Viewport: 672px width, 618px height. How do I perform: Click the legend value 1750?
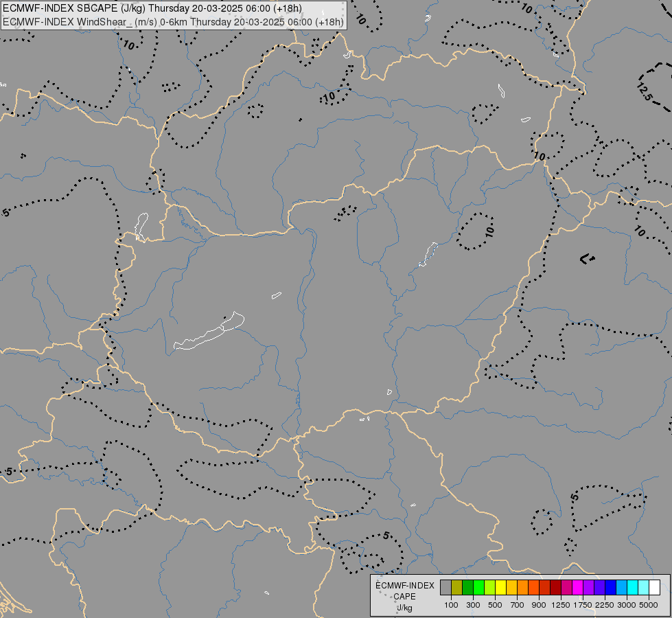click(583, 605)
